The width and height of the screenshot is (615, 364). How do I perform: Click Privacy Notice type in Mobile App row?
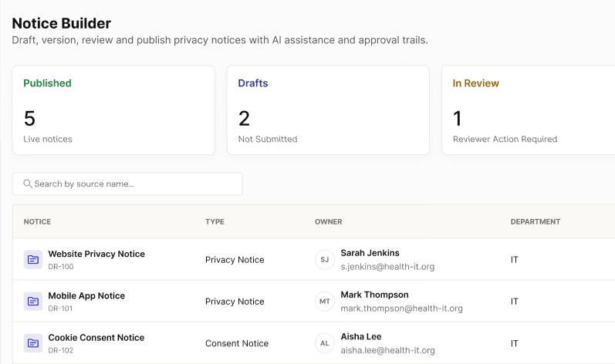[x=235, y=302]
